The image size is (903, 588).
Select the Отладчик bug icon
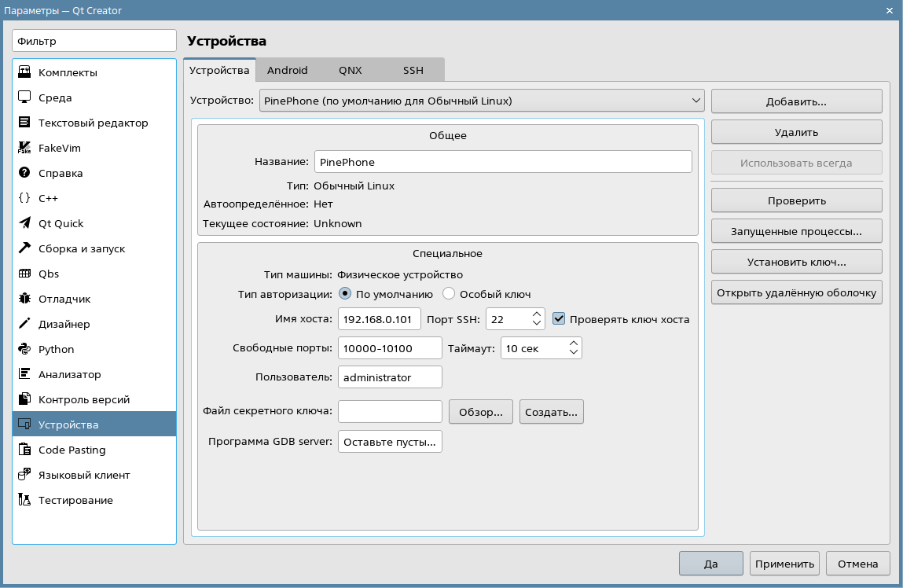click(x=24, y=299)
